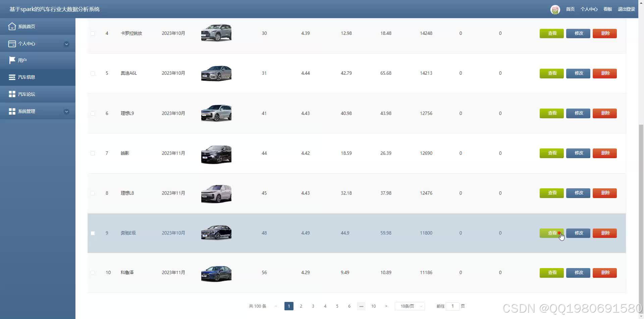Select checkbox for row 5 奥迪A6L
644x319 pixels.
93,73
